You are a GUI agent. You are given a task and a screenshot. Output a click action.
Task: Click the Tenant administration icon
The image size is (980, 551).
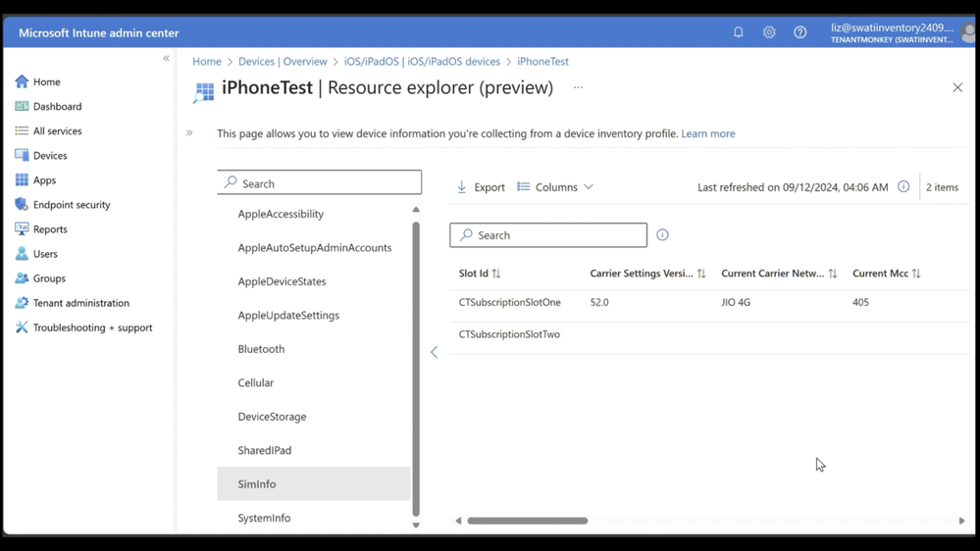coord(22,302)
